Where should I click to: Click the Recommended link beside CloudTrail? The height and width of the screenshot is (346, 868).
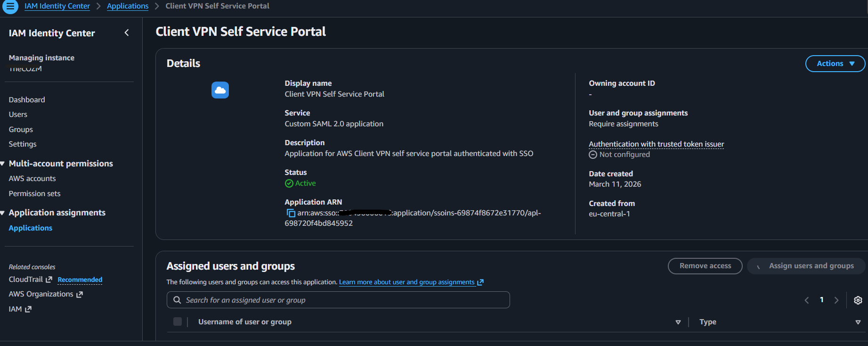pyautogui.click(x=80, y=280)
